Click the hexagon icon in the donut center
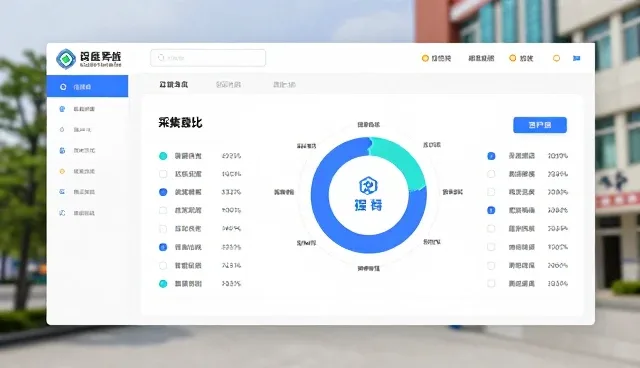Image resolution: width=640 pixels, height=368 pixels. click(368, 186)
